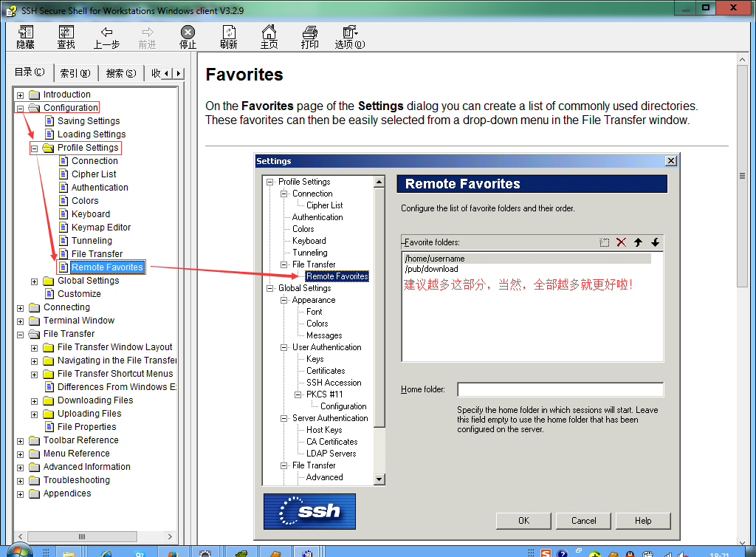Select Remote Favorites in the Settings tree
Image resolution: width=756 pixels, height=557 pixels.
[x=337, y=276]
